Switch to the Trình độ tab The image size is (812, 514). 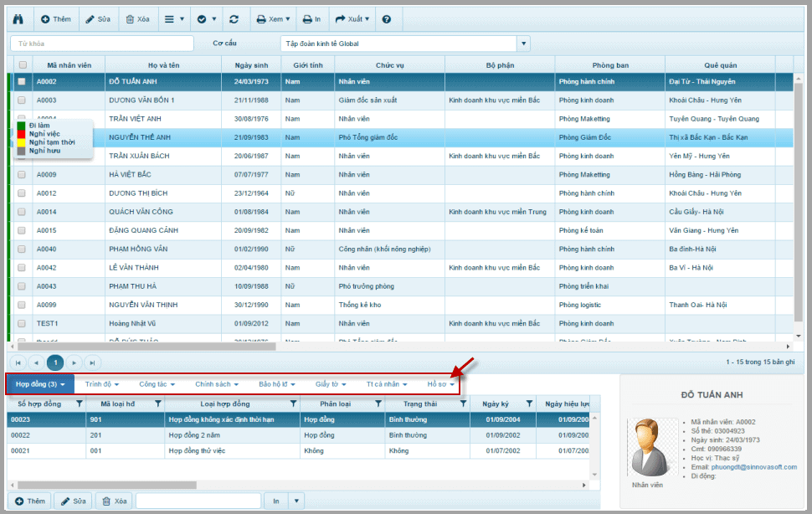click(x=102, y=384)
